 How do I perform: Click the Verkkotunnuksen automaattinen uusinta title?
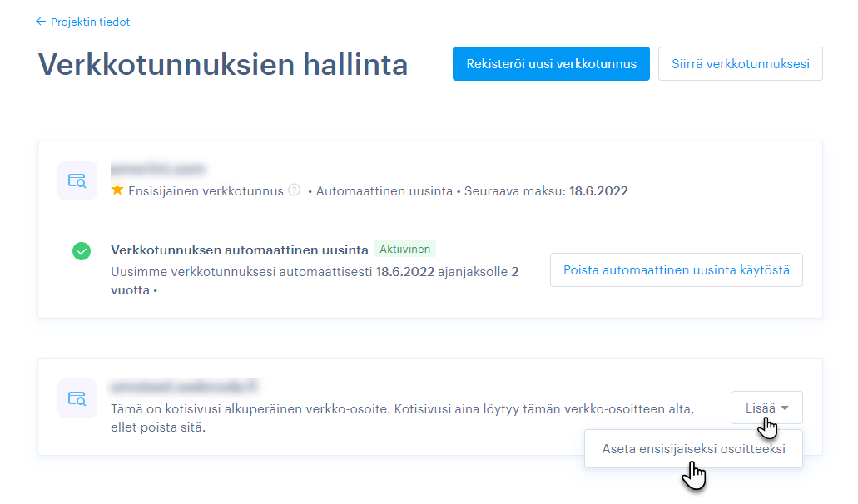click(x=240, y=250)
